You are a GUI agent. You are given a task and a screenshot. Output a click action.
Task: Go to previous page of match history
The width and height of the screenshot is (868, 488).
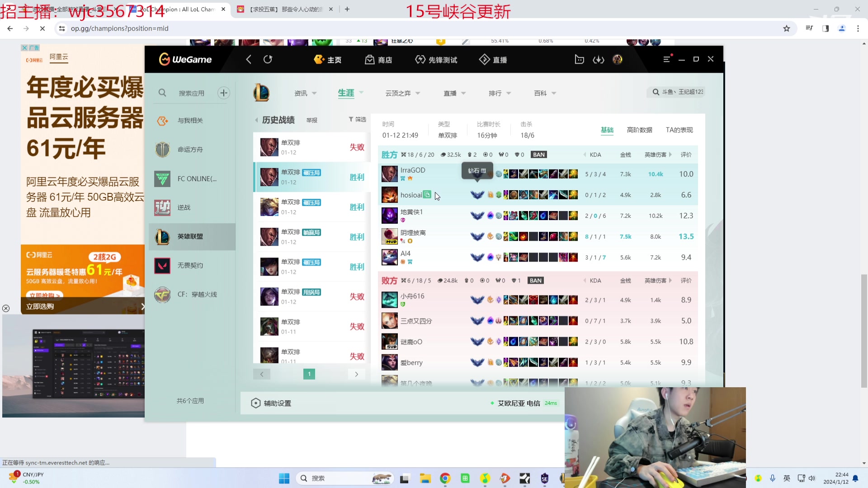(262, 374)
